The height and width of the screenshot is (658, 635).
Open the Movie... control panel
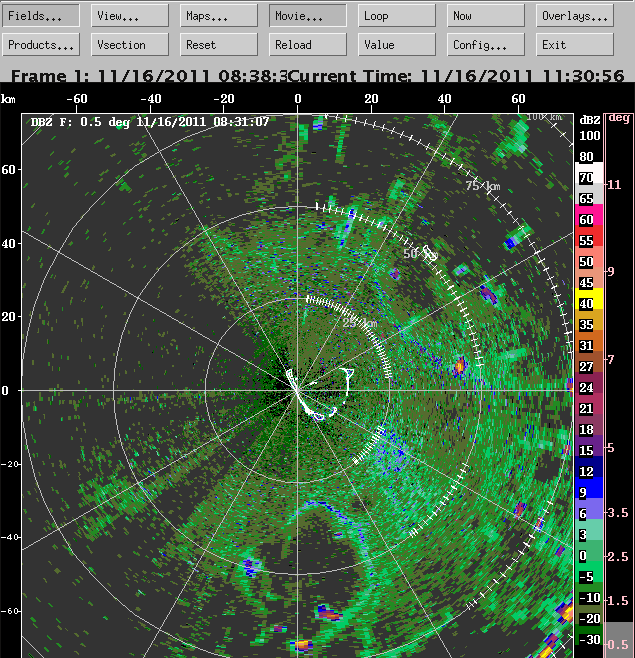[308, 16]
